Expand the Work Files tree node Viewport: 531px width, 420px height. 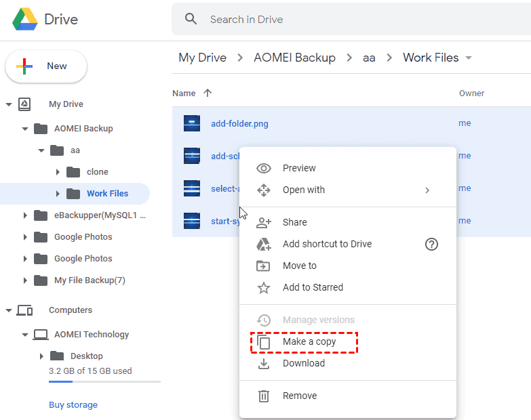[x=58, y=194]
